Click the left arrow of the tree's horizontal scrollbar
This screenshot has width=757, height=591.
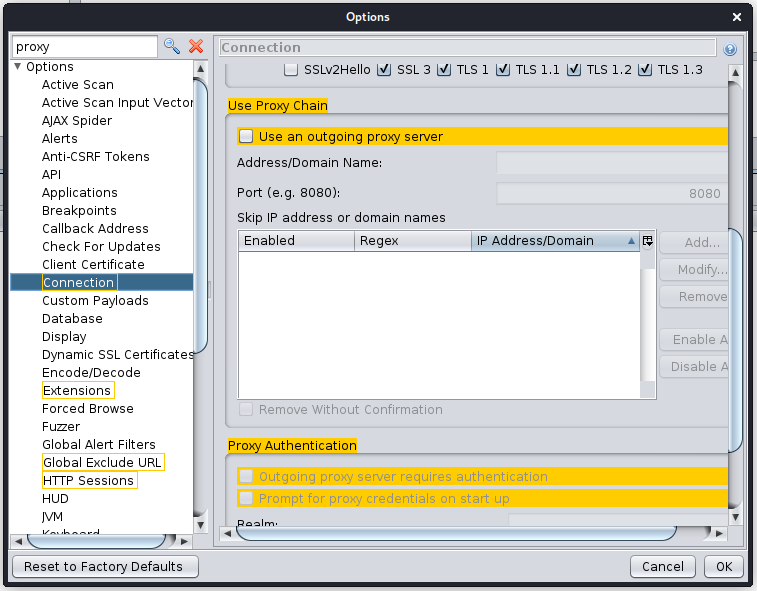click(17, 540)
